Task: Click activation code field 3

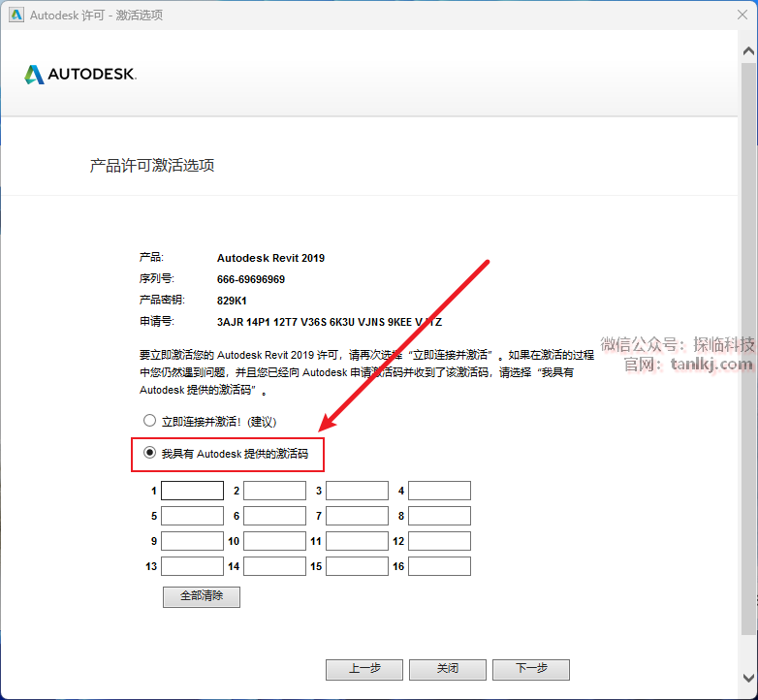Action: pos(358,491)
